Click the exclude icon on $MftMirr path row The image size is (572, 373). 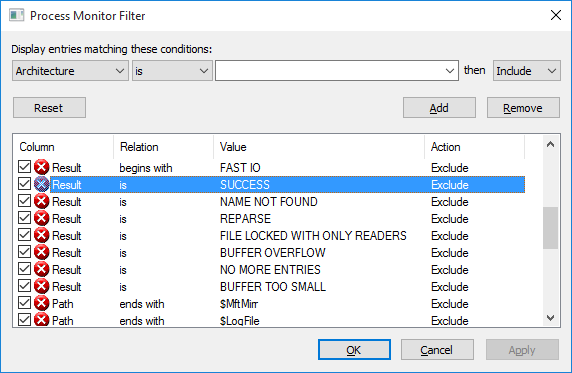click(42, 304)
